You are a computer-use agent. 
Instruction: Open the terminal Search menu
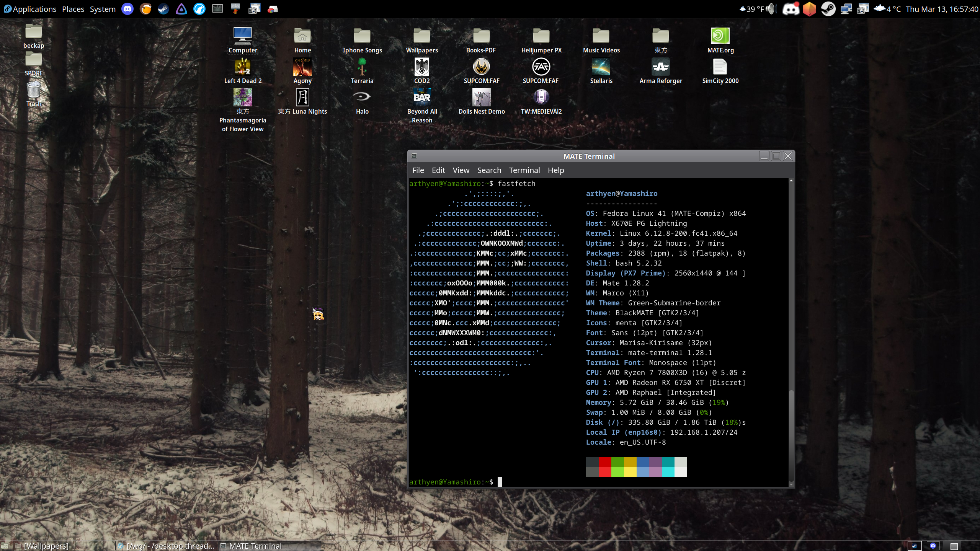pos(489,170)
